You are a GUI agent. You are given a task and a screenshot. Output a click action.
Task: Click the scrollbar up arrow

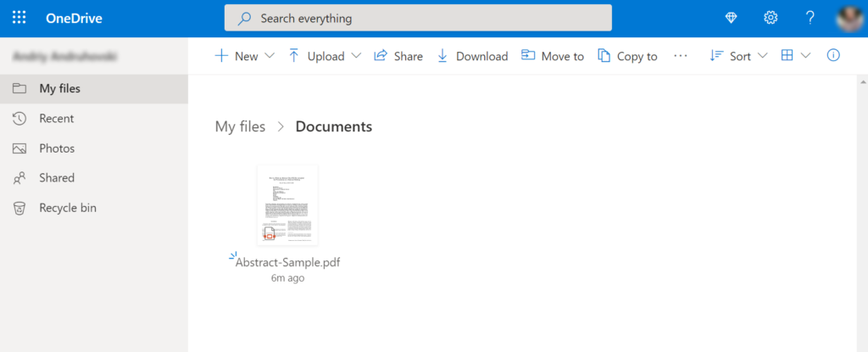[x=863, y=82]
